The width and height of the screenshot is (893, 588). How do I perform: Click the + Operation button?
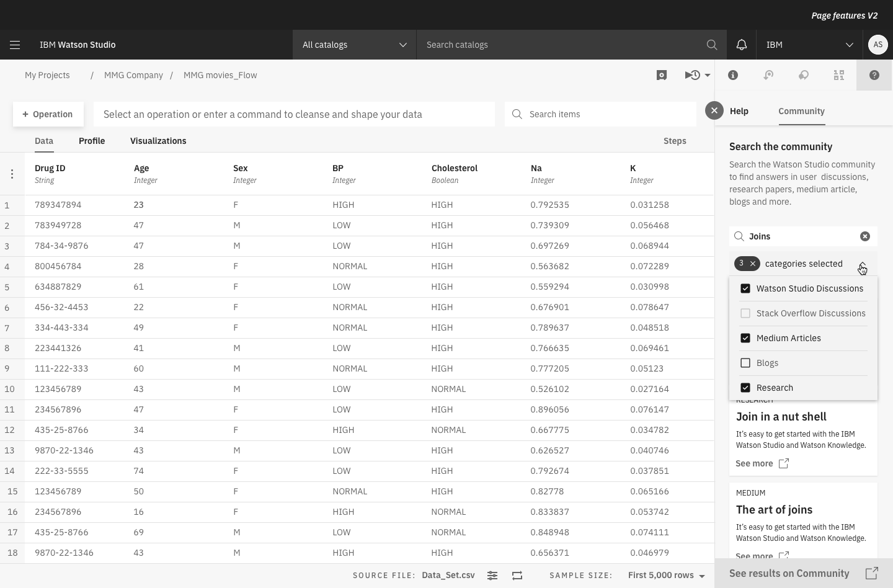click(x=48, y=114)
